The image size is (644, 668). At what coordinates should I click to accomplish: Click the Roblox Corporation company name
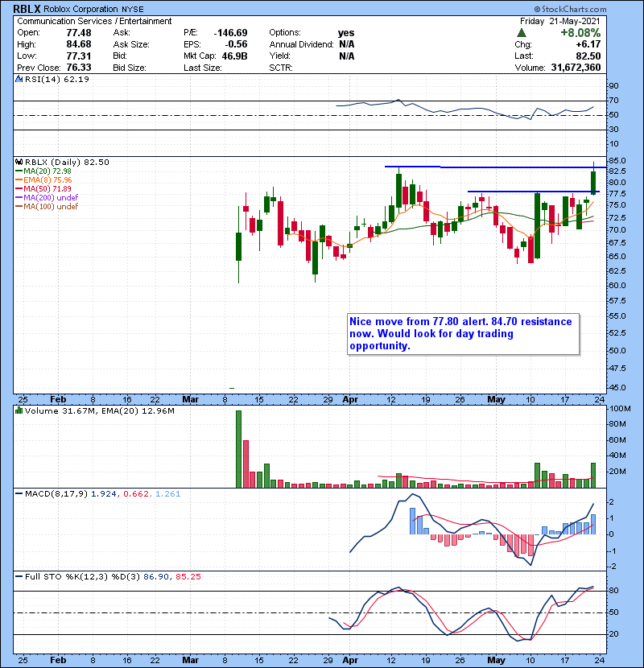(x=80, y=9)
